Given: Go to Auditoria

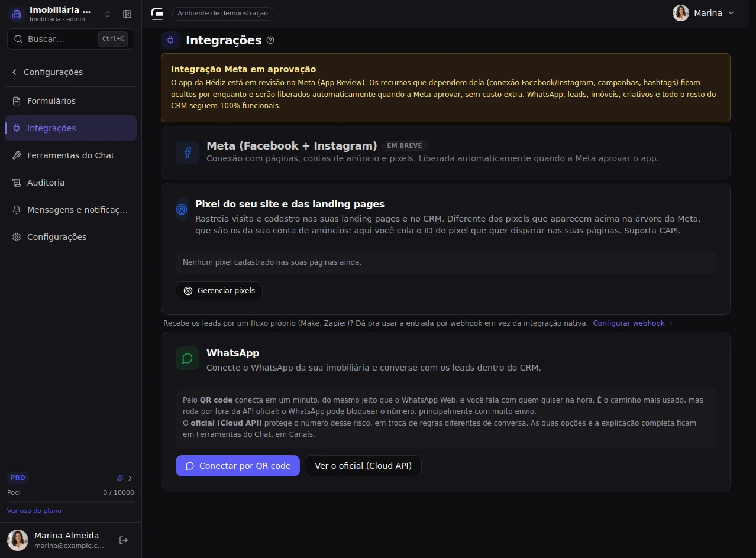Looking at the screenshot, I should point(70,183).
